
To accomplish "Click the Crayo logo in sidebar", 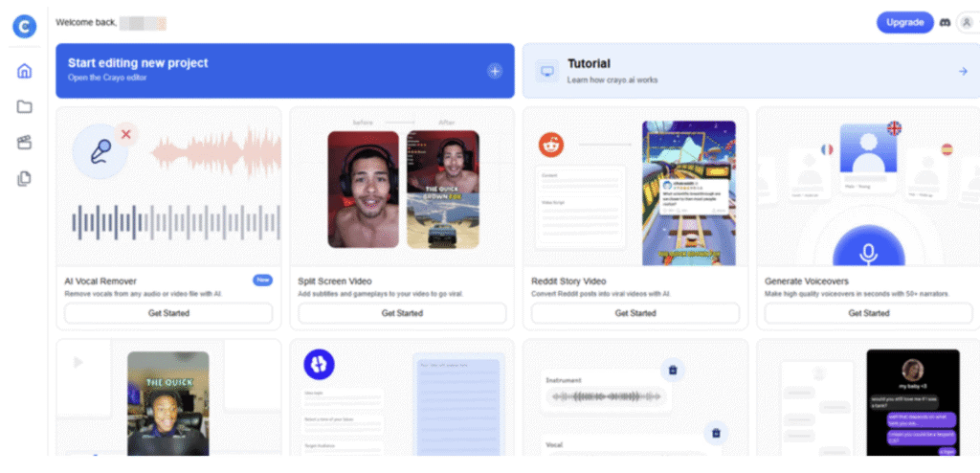I will (24, 26).
